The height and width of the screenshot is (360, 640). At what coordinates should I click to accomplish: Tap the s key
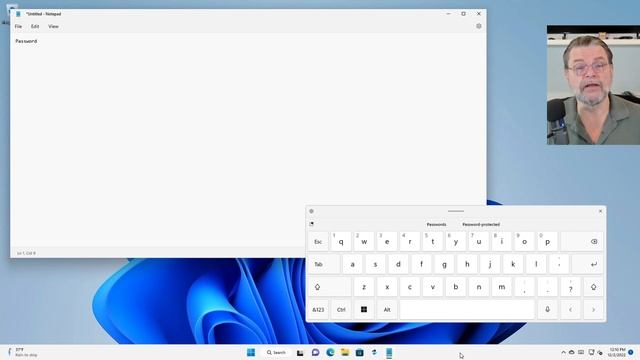[375, 264]
